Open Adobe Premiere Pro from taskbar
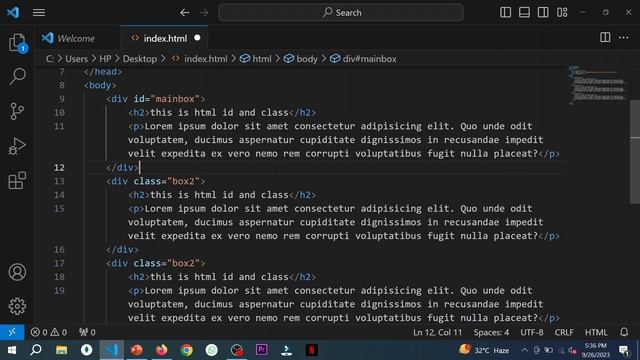This screenshot has height=360, width=640. tap(262, 350)
